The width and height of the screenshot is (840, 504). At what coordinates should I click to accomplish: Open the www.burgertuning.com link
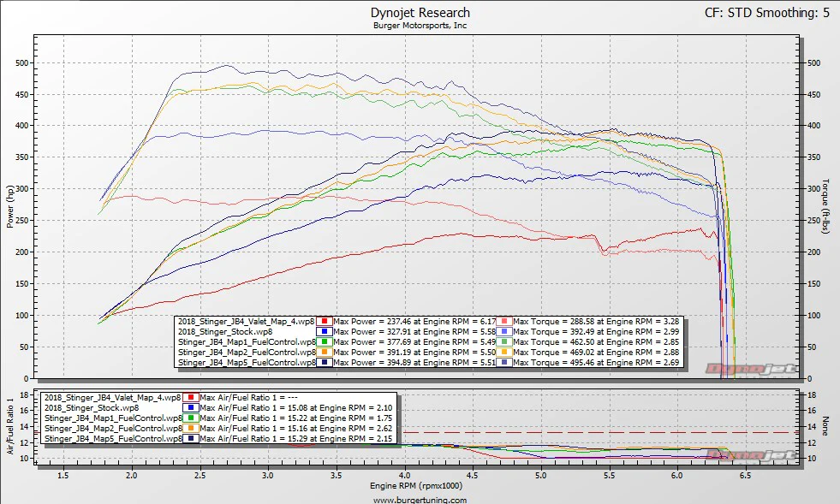420,500
